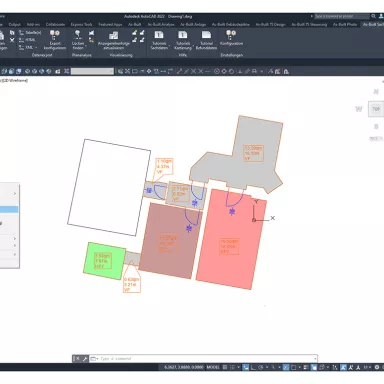Open polar tracking angle dropdown
Screen dimensions: 384x384
tap(267, 367)
